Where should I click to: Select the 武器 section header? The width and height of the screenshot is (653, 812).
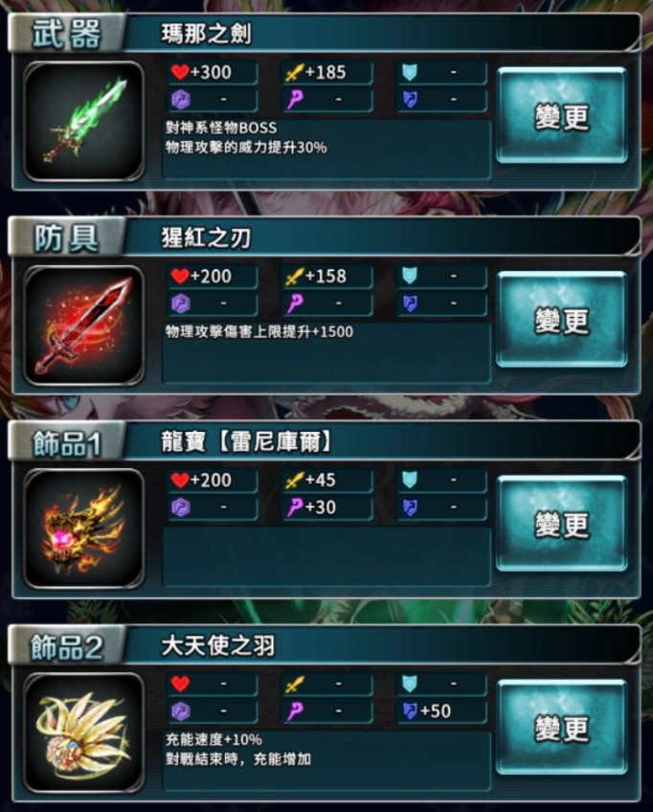click(x=66, y=34)
